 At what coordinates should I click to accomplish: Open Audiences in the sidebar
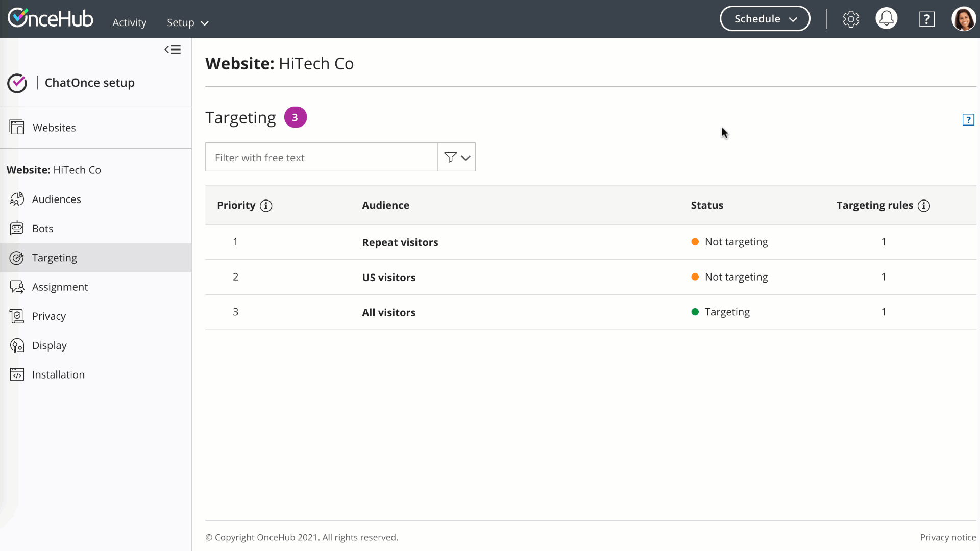tap(56, 199)
